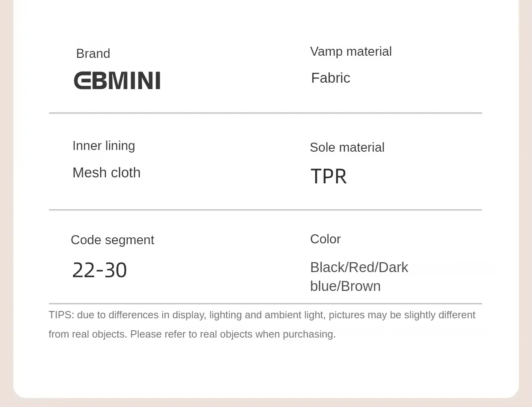This screenshot has width=532, height=407.
Task: Click the divider line below the Brand row
Action: 266,113
